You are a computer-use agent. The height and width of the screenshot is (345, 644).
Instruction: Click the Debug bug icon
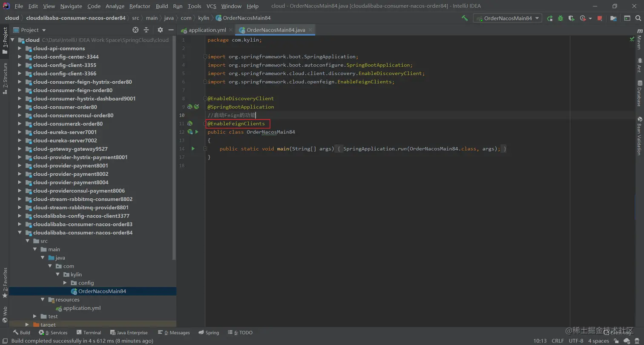[561, 18]
